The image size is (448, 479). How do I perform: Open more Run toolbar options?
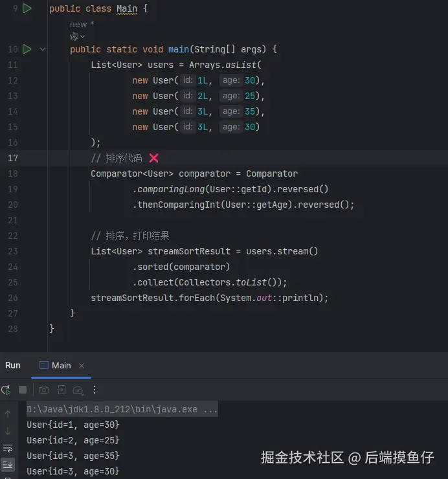(95, 390)
